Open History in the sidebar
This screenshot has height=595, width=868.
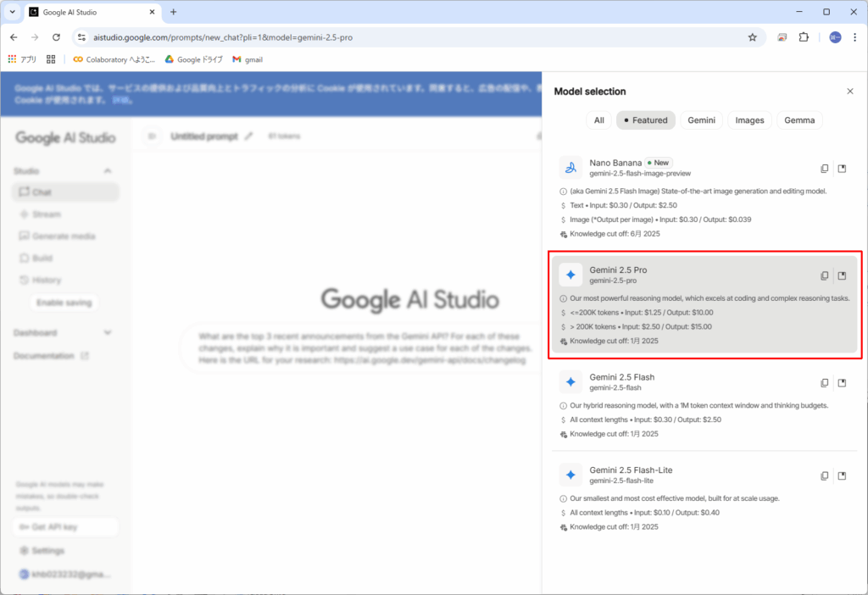(x=64, y=280)
